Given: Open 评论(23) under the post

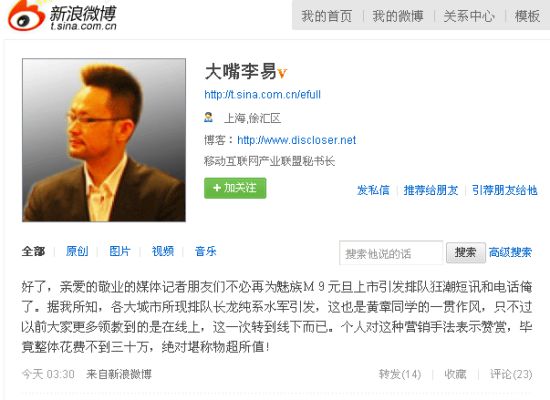Looking at the screenshot, I should point(511,374).
